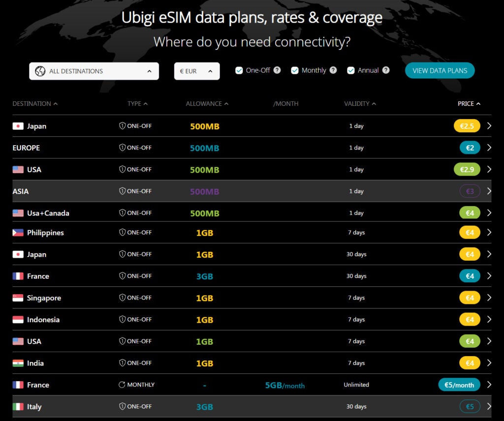Open the All Destinations dropdown
Screen dimensions: 504x421
click(x=94, y=71)
